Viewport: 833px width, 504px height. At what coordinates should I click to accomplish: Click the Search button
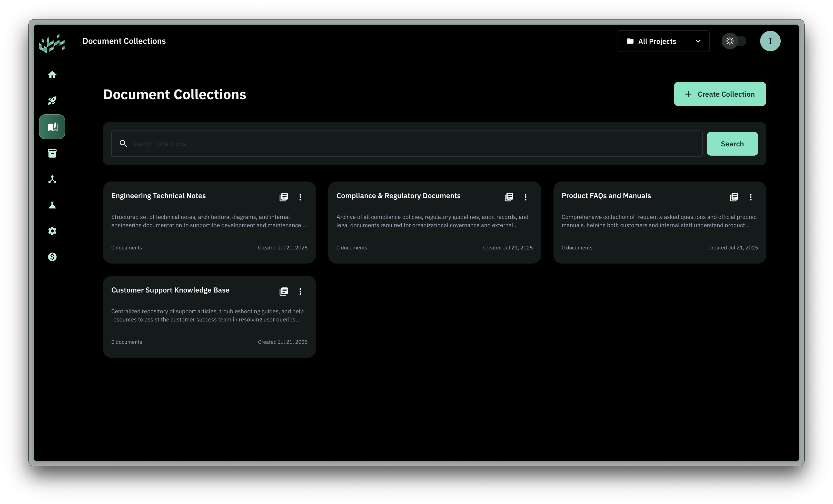732,144
